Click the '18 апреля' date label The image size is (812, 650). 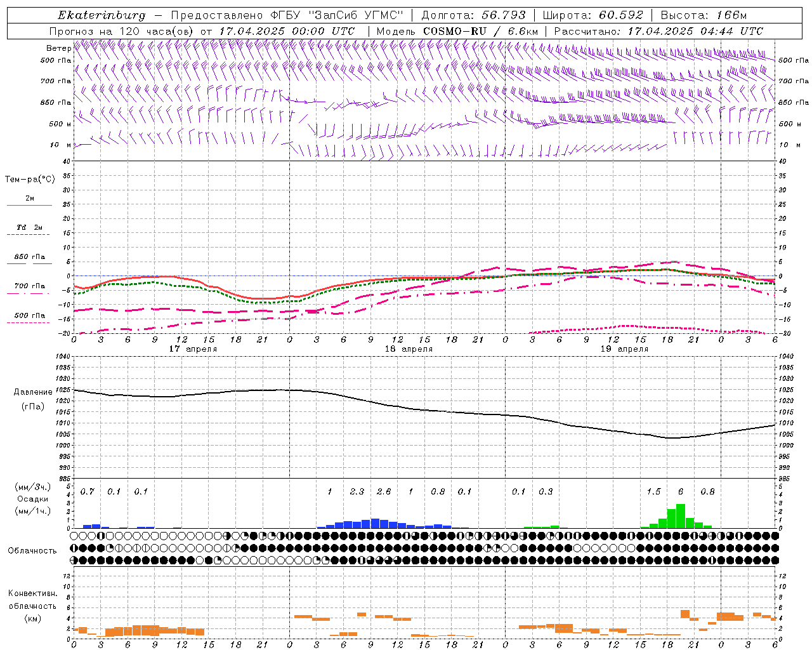(409, 349)
